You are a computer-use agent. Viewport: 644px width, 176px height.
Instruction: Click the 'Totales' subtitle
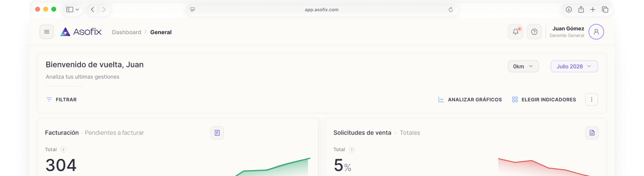pos(410,132)
